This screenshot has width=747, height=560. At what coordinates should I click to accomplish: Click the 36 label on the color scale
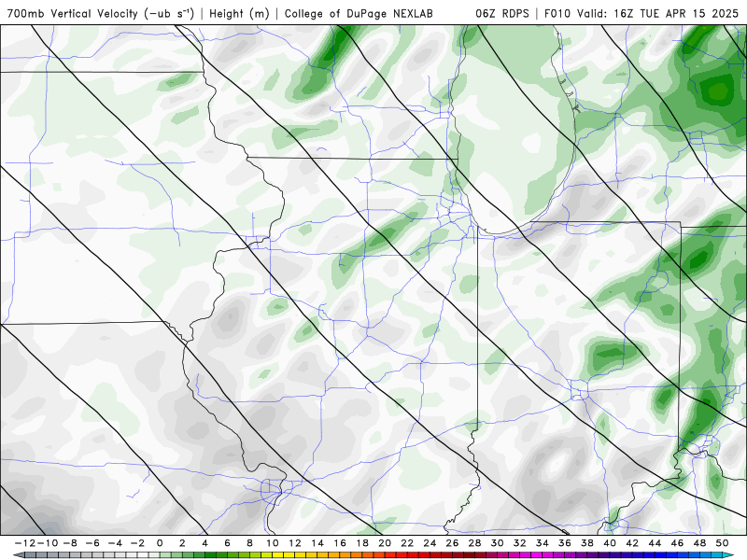[x=565, y=543]
